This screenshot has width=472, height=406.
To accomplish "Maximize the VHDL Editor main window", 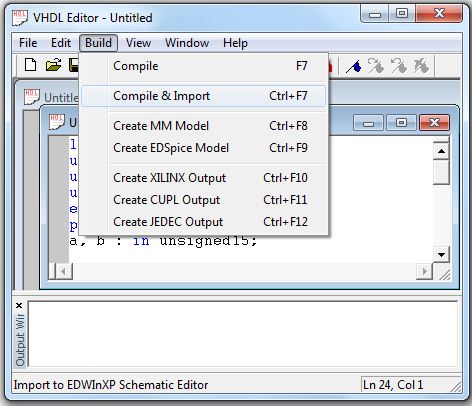I will [x=402, y=14].
